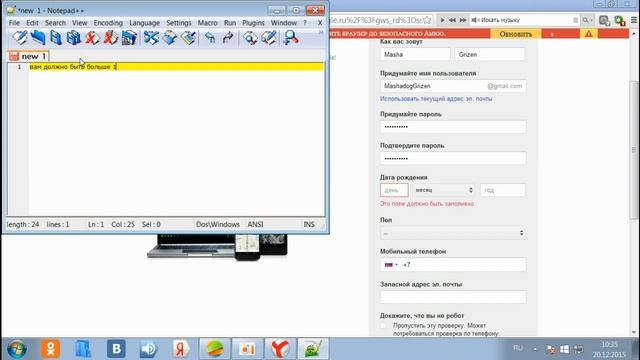
Task: Click the Undo arrow icon
Action: pos(210,38)
